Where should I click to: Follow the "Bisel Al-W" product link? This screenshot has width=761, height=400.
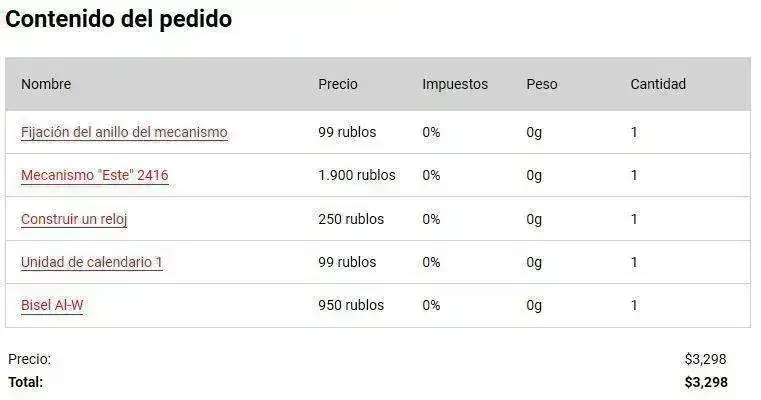pos(52,305)
